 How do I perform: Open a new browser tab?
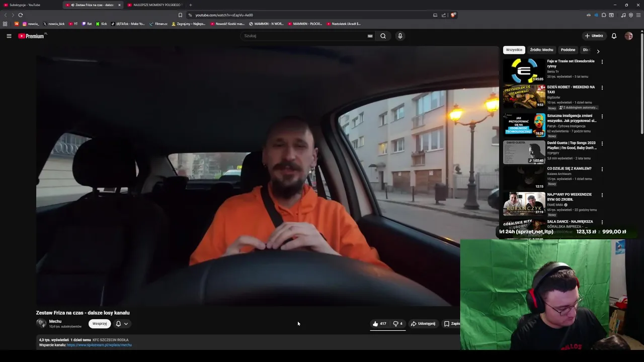click(190, 5)
